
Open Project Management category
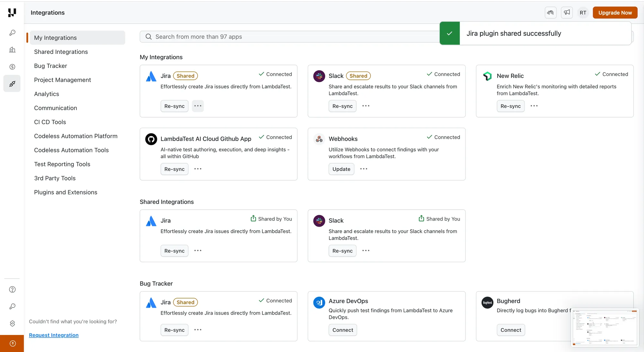point(63,80)
